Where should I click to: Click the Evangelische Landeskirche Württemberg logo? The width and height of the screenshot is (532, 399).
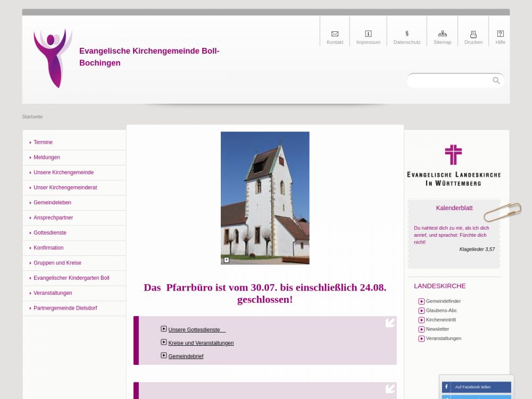(x=453, y=165)
